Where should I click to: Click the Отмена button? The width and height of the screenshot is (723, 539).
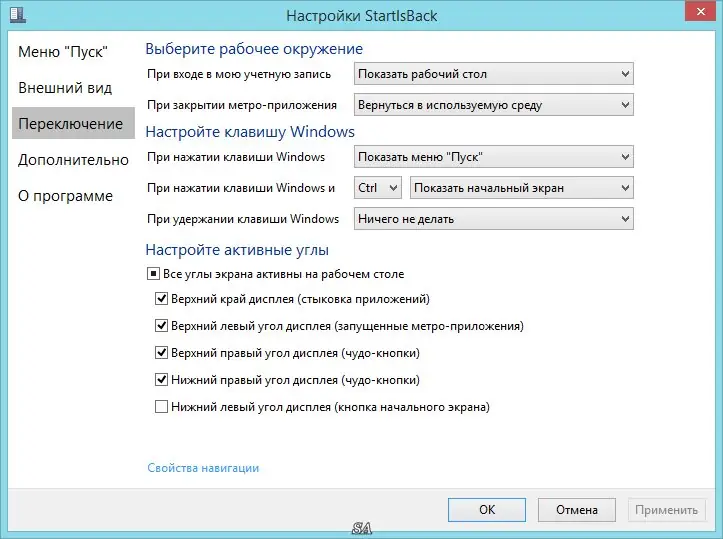point(576,509)
